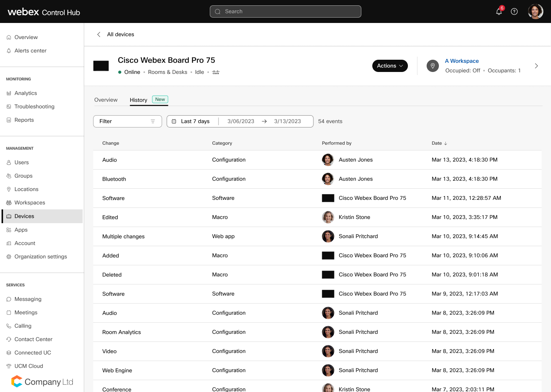Open the help question mark icon

[514, 11]
